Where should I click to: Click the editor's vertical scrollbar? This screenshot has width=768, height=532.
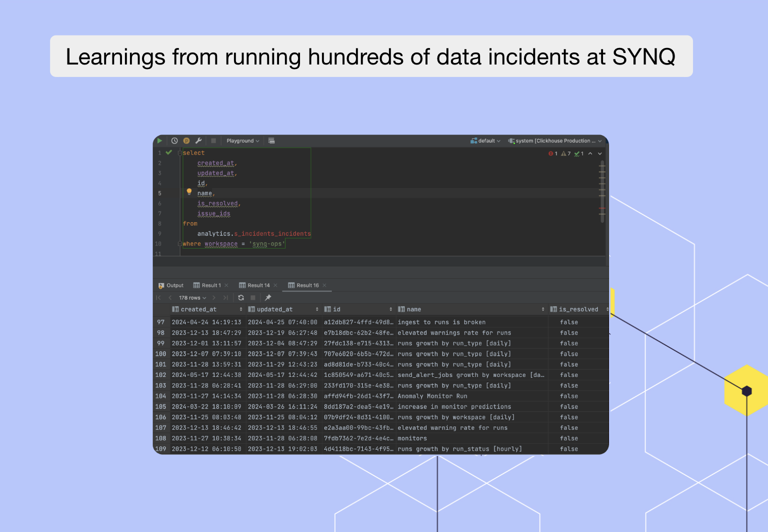click(x=602, y=191)
